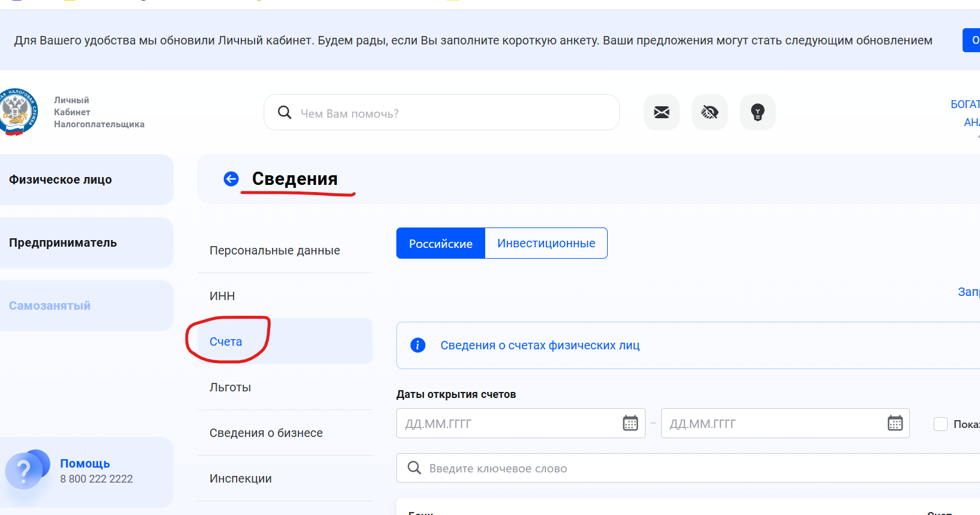Open calendar for the end date field
The image size is (980, 515).
(895, 423)
